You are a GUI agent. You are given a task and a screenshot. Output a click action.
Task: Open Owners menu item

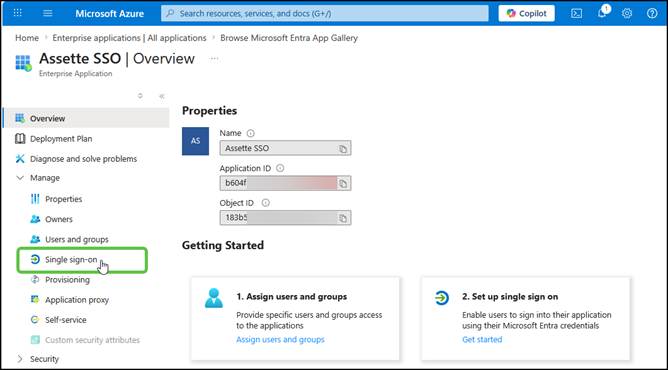click(x=59, y=219)
